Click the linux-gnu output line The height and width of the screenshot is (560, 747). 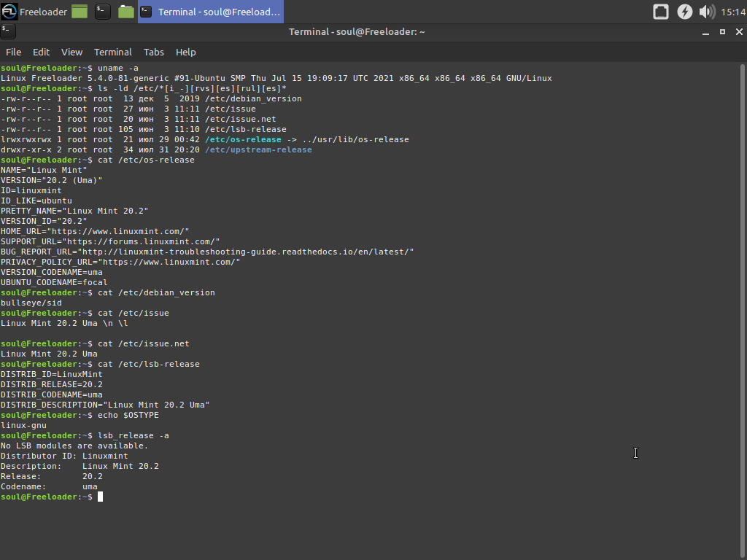tap(23, 425)
